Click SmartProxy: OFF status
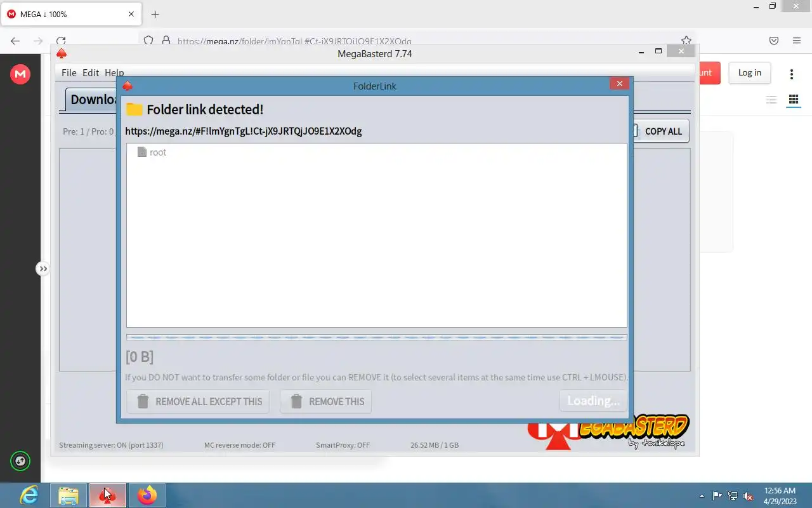 343,445
